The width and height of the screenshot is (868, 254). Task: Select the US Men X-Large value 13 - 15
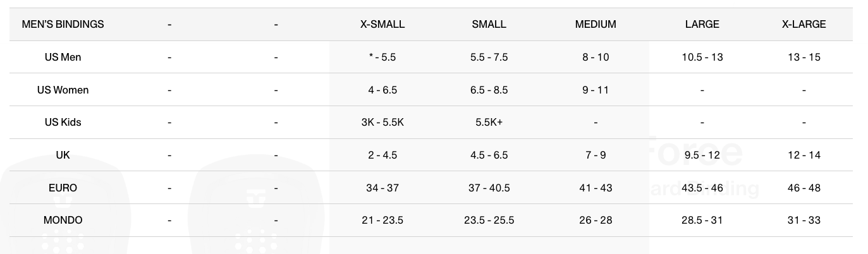click(804, 57)
